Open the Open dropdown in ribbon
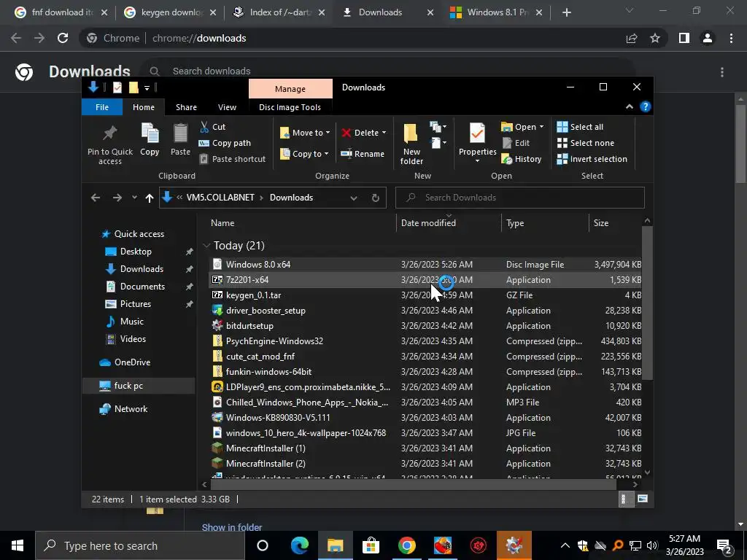 pos(522,127)
